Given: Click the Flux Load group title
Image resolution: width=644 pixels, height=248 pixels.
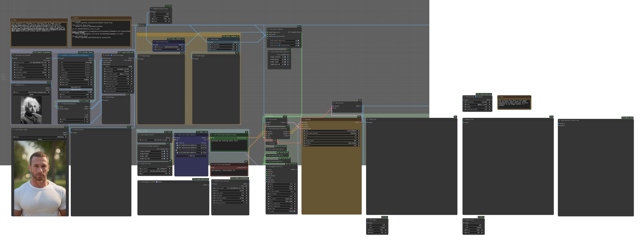Looking at the screenshot, I should 142,131.
